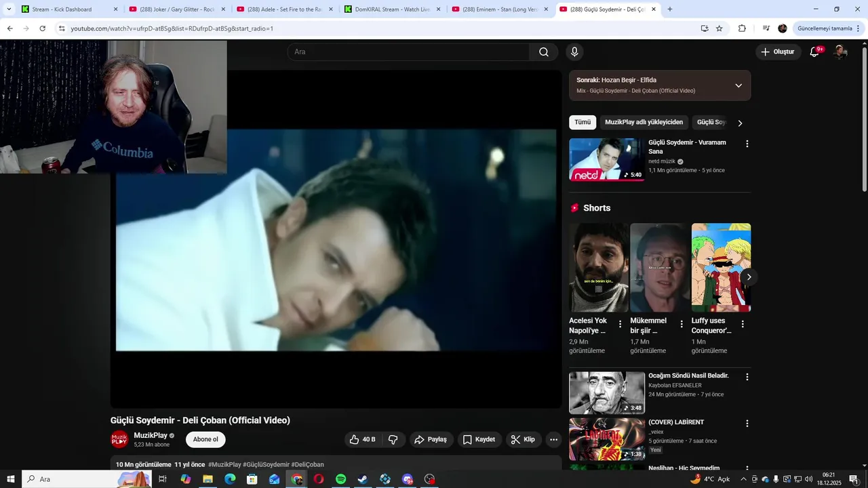The image size is (868, 488).
Task: Open the Windows Start menu
Action: pos(11,479)
